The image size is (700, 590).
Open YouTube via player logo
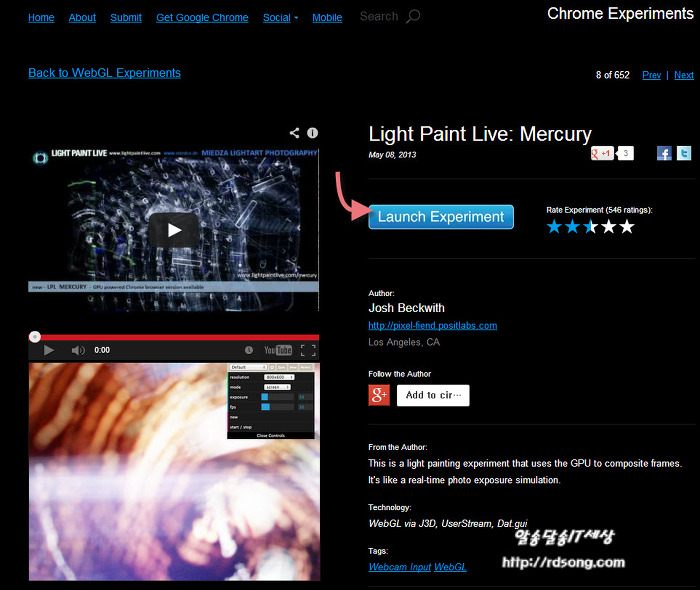click(277, 350)
